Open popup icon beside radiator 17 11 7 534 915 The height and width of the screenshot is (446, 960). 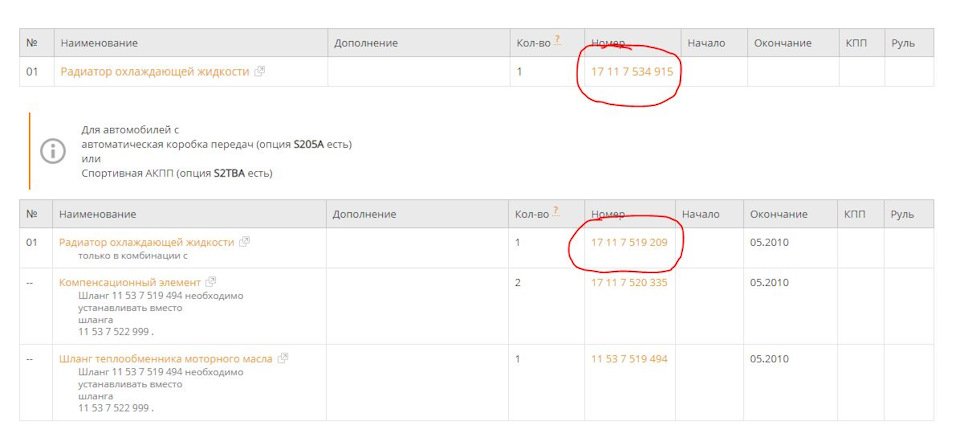[260, 72]
